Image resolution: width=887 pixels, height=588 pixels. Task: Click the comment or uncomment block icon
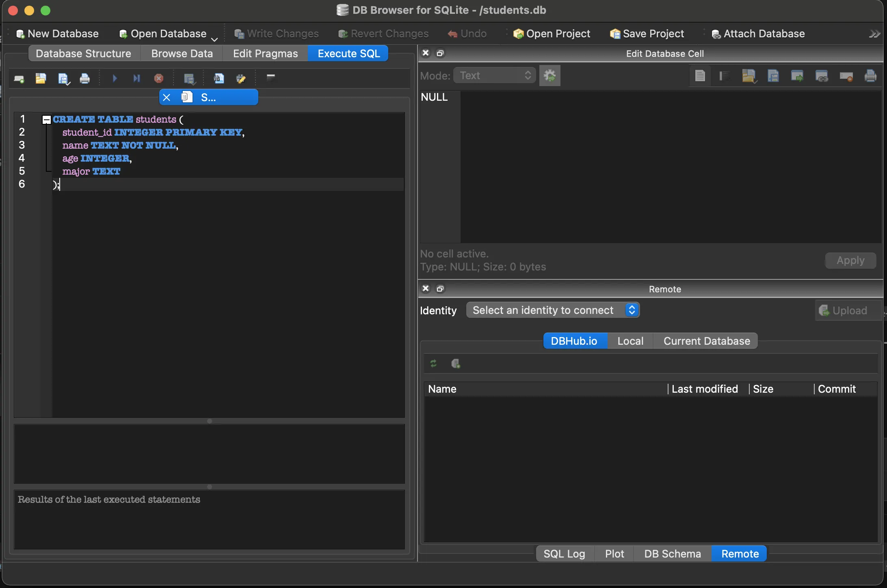pyautogui.click(x=271, y=77)
